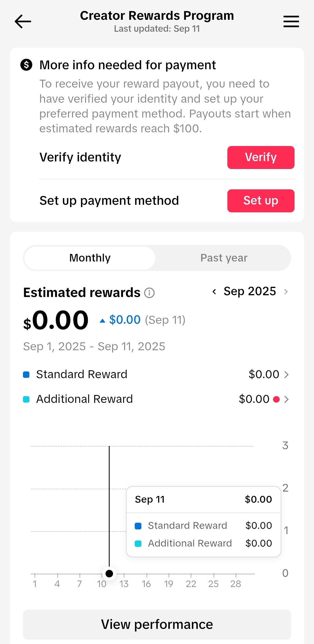
Task: Click the blue Standard Reward legend square
Action: pyautogui.click(x=26, y=375)
